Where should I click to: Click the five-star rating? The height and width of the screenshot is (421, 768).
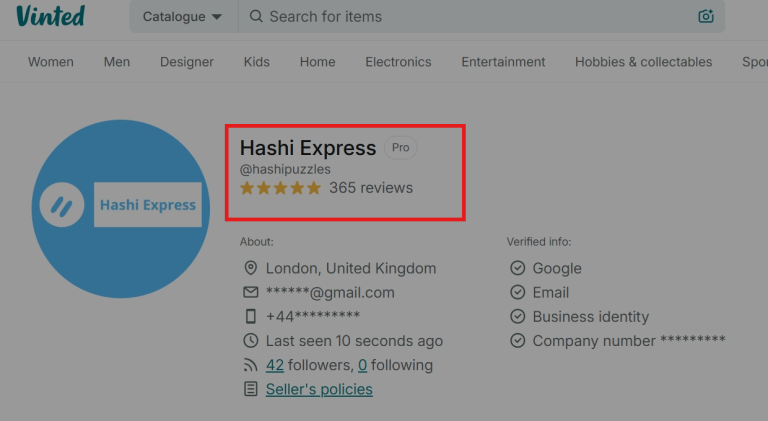(280, 188)
